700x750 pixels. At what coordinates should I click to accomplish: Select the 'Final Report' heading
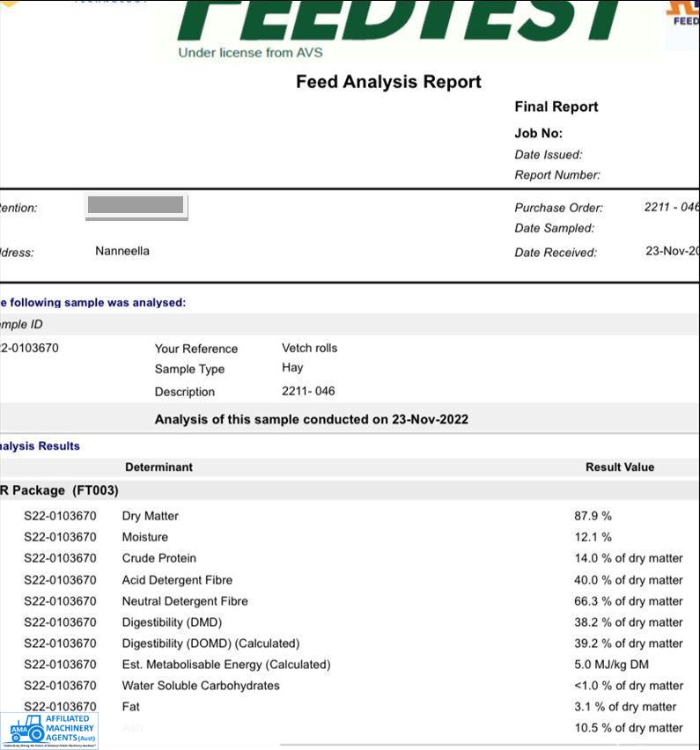pos(556,107)
